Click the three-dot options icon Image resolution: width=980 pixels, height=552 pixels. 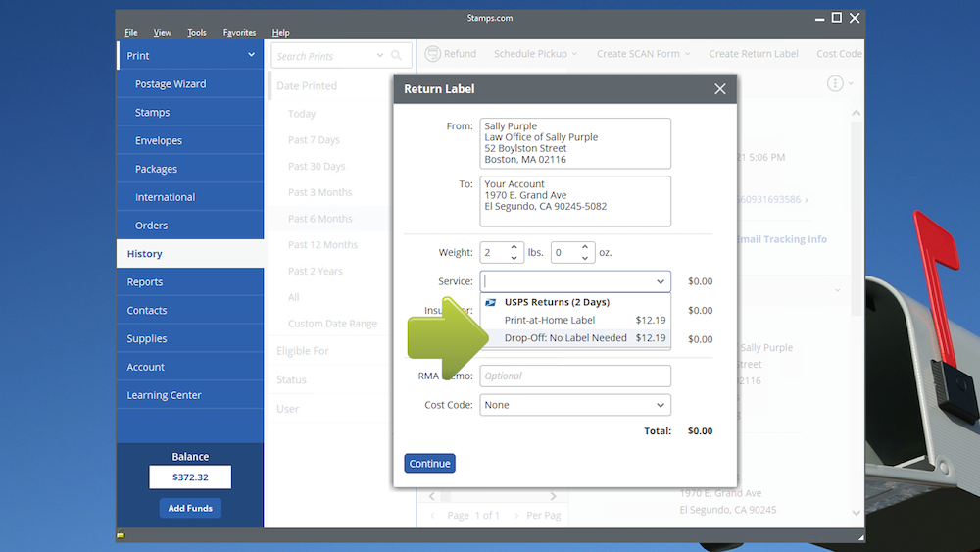tap(835, 83)
